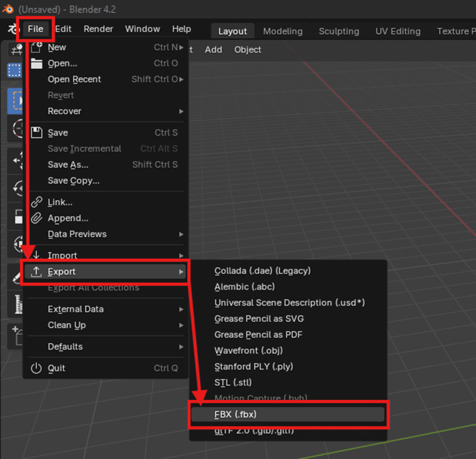This screenshot has height=459, width=476.
Task: Switch to the Modeling workspace tab
Action: 283,31
